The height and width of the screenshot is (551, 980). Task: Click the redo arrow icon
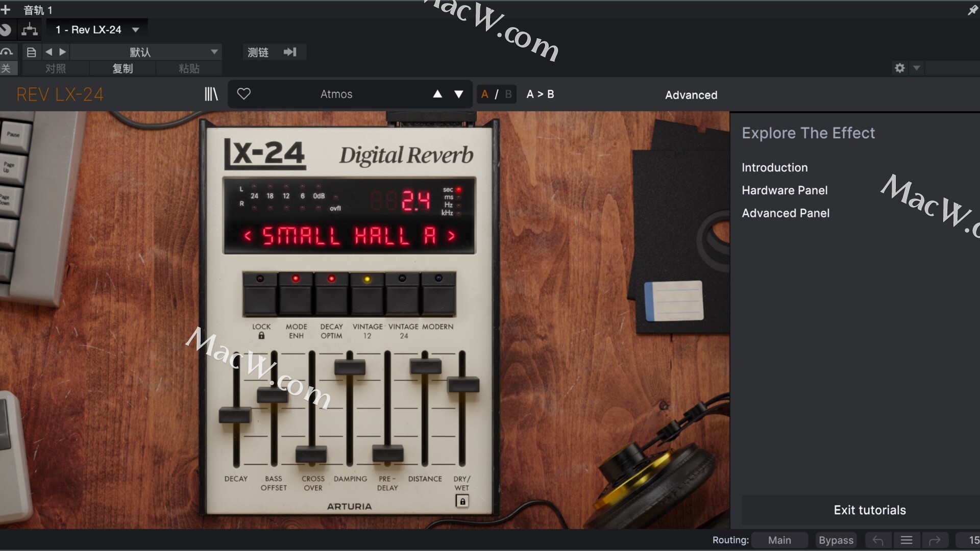click(x=935, y=540)
